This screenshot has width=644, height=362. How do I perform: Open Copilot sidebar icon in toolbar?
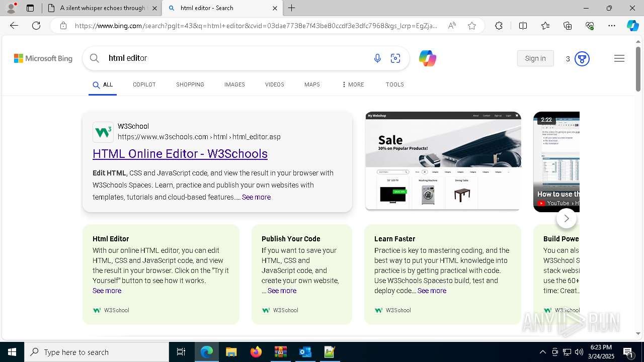632,26
